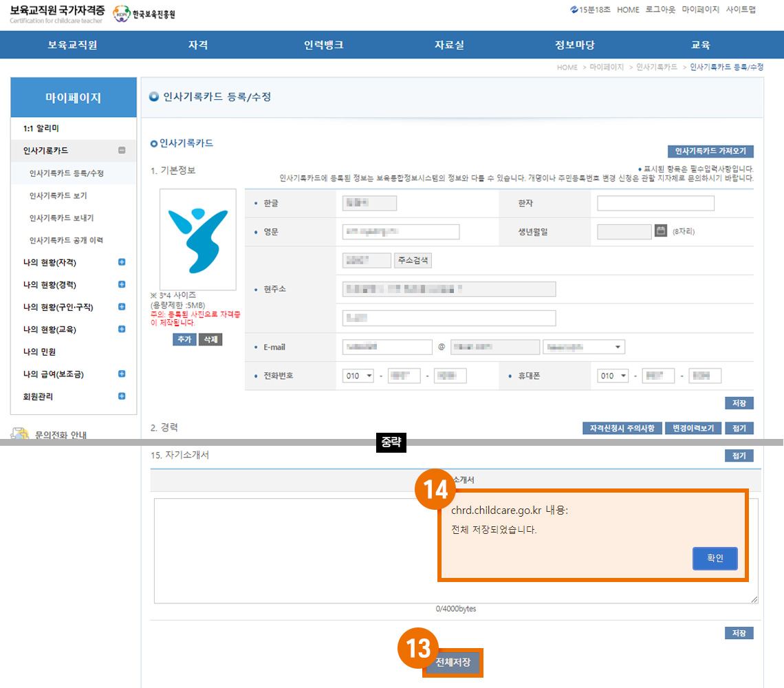Click the 보육교직원 국가자격증 logo
Screen dimensions: 784x688
[x=57, y=15]
